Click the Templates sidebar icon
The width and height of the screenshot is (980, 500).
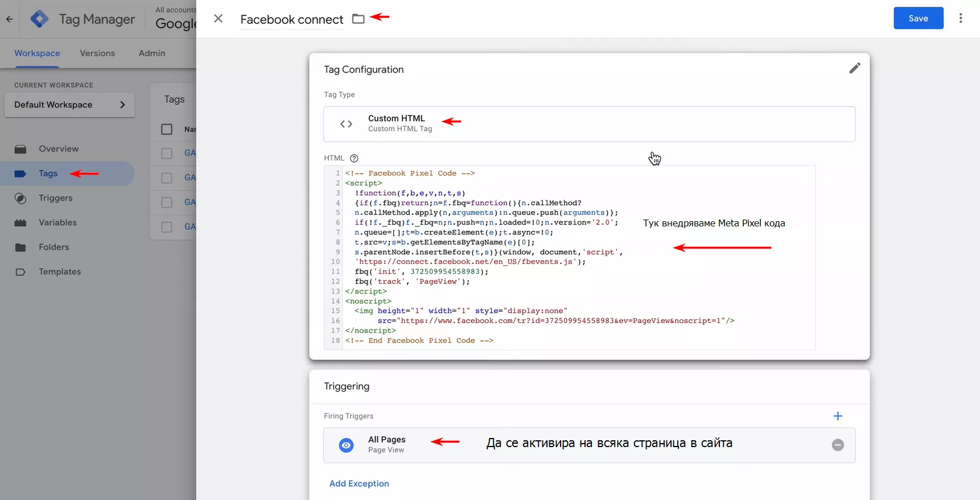(20, 272)
